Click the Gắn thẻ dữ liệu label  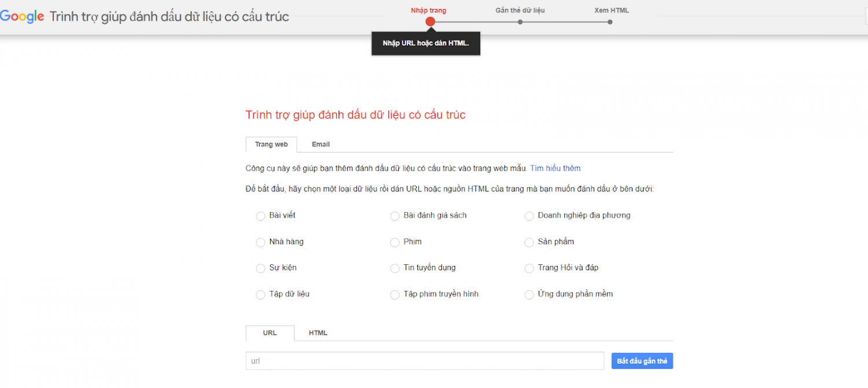pyautogui.click(x=520, y=10)
